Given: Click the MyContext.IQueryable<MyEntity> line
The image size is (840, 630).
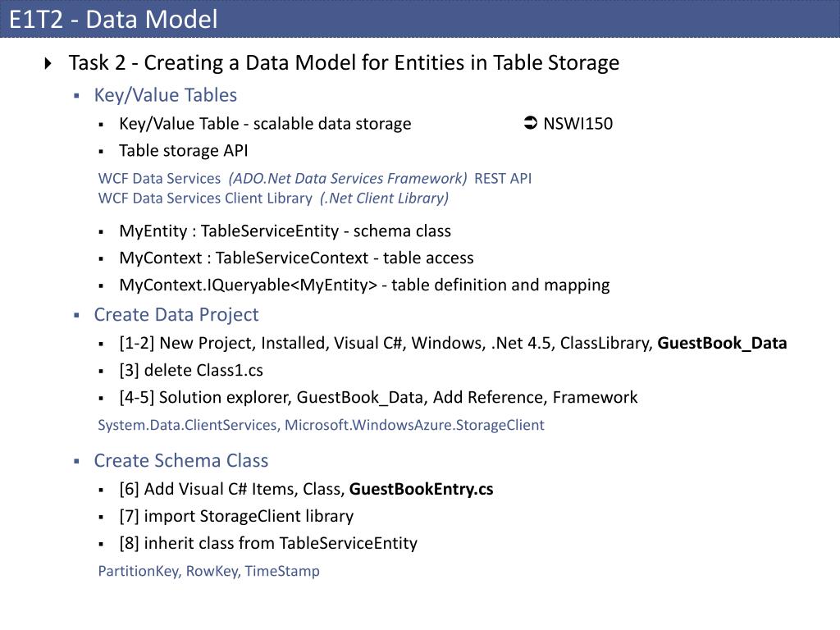Looking at the screenshot, I should (364, 285).
